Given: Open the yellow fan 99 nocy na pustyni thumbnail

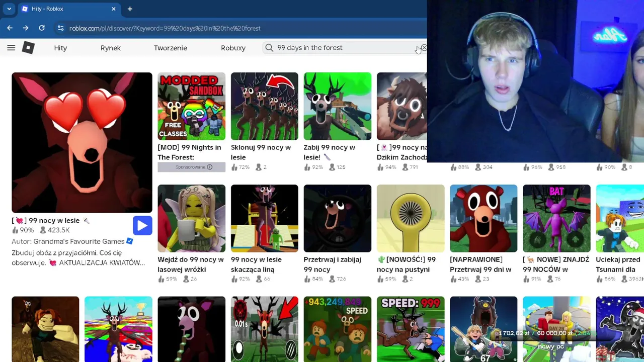Looking at the screenshot, I should tap(411, 218).
